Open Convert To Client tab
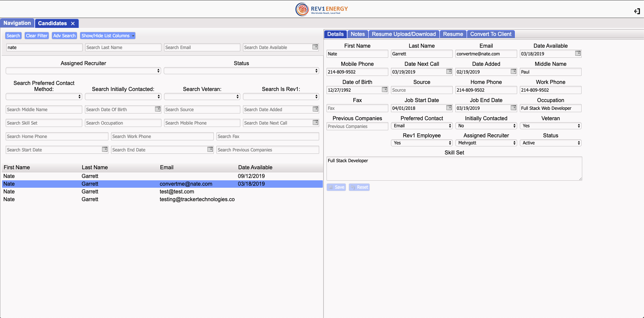The height and width of the screenshot is (318, 644). click(491, 34)
